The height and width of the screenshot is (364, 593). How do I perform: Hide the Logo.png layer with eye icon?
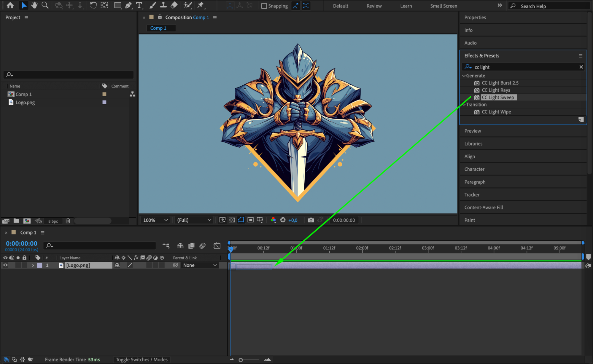5,265
